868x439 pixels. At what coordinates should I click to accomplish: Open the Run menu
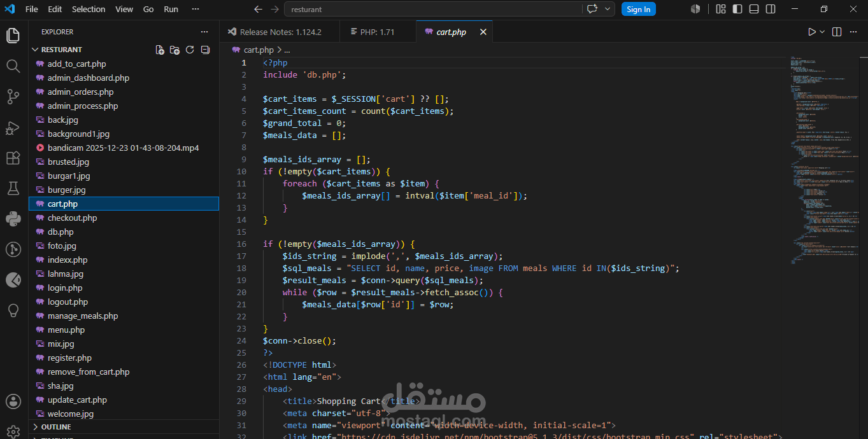pos(171,9)
